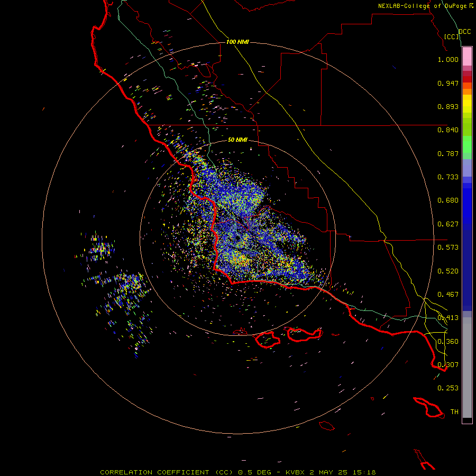Image resolution: width=476 pixels, height=476 pixels.
Task: Select the 0.573 scale value
Action: 448,248
